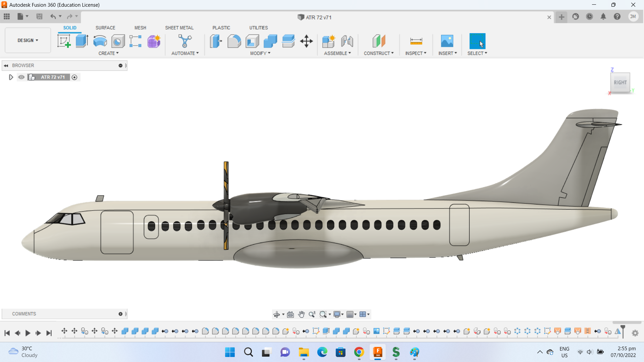
Task: Select the Extrude tool icon
Action: click(x=82, y=41)
